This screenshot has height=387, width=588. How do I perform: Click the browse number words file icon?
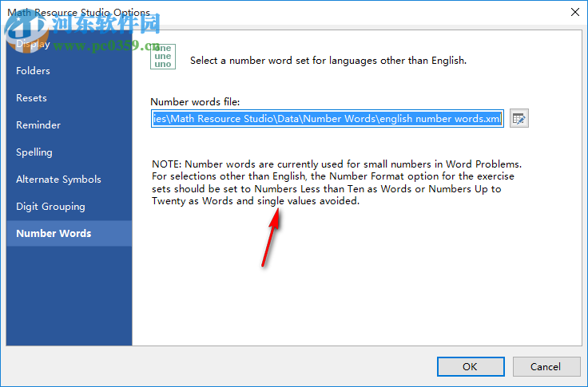519,118
